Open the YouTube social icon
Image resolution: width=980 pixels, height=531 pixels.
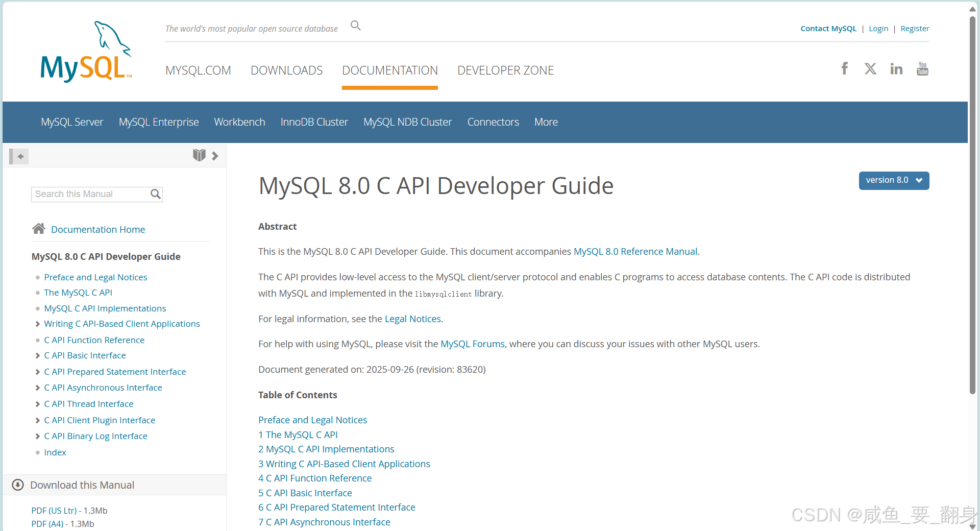pos(922,68)
